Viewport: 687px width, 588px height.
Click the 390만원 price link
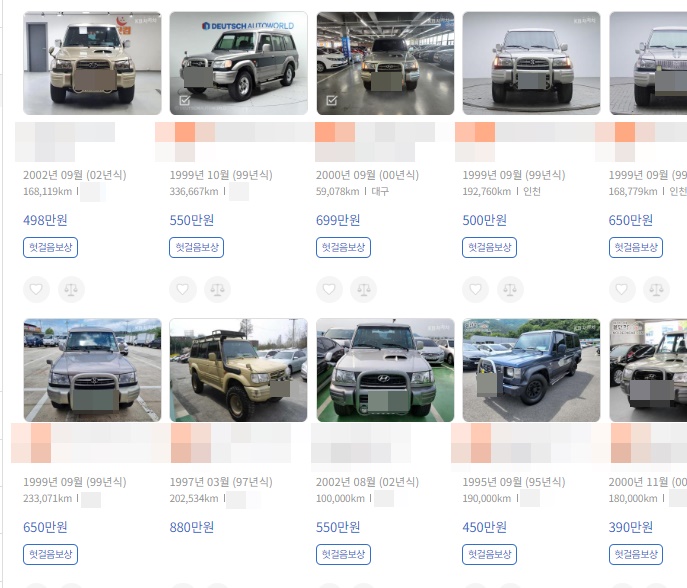pos(631,527)
